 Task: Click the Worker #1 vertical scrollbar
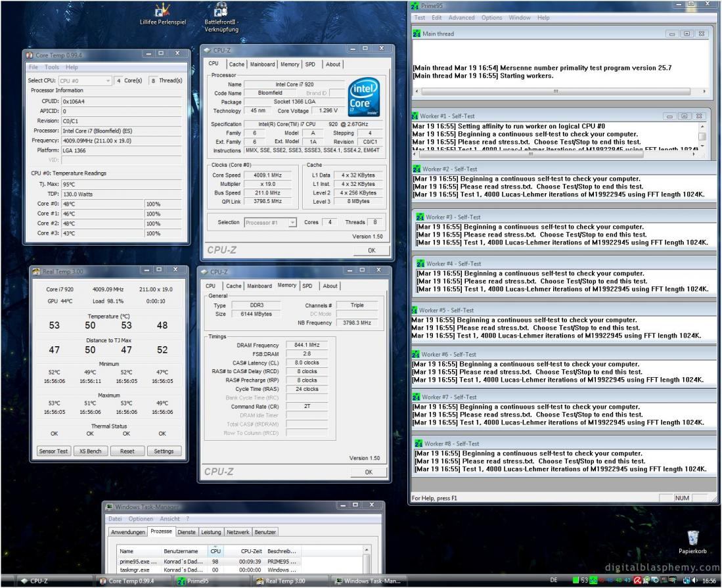[702, 136]
